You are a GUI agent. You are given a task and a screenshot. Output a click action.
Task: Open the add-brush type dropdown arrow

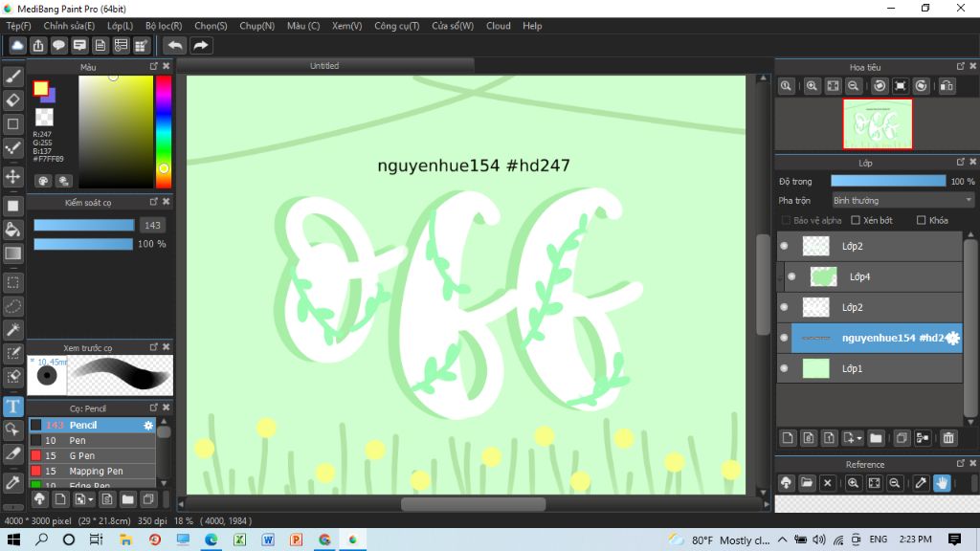pyautogui.click(x=91, y=499)
